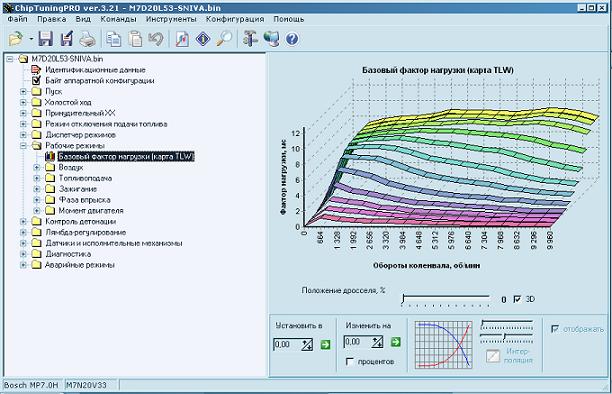Viewport: 612px width, 394px height.
Task: Click the copy icon in toolbar
Action: pyautogui.click(x=114, y=39)
